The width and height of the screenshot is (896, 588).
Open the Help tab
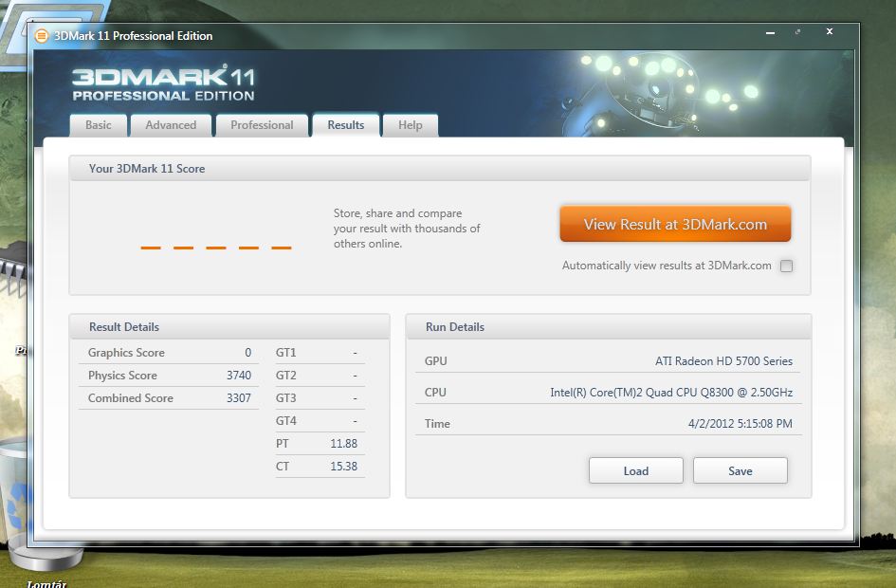[411, 125]
